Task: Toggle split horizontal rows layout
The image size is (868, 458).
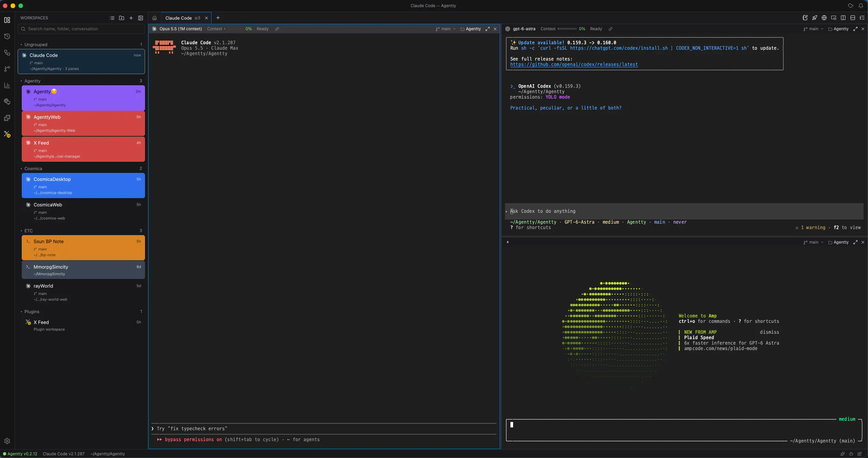Action: click(x=852, y=18)
